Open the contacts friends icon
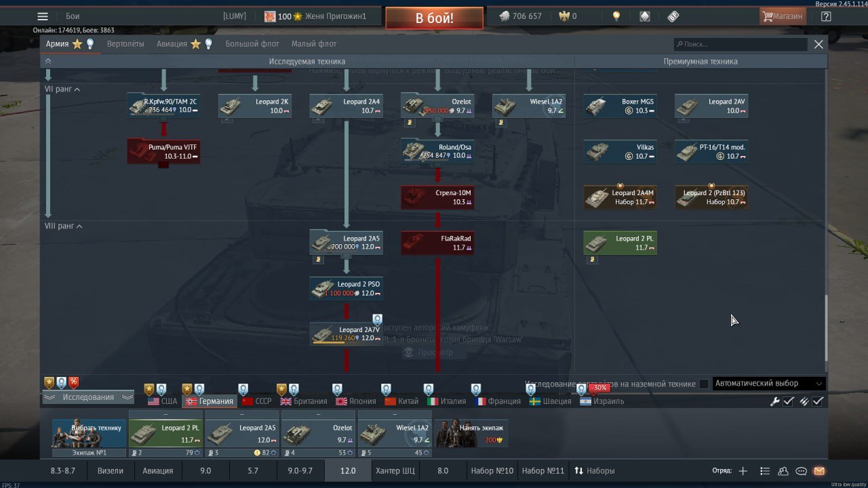 (x=783, y=471)
